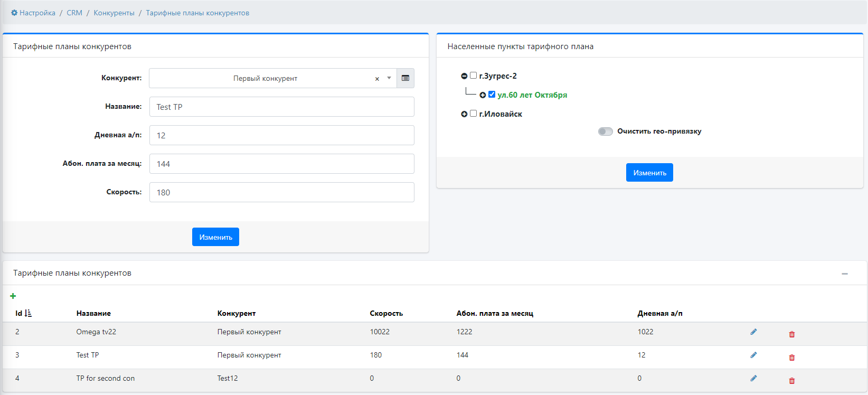The image size is (868, 395).
Task: Check the г.Иловайск checkbox
Action: (474, 114)
